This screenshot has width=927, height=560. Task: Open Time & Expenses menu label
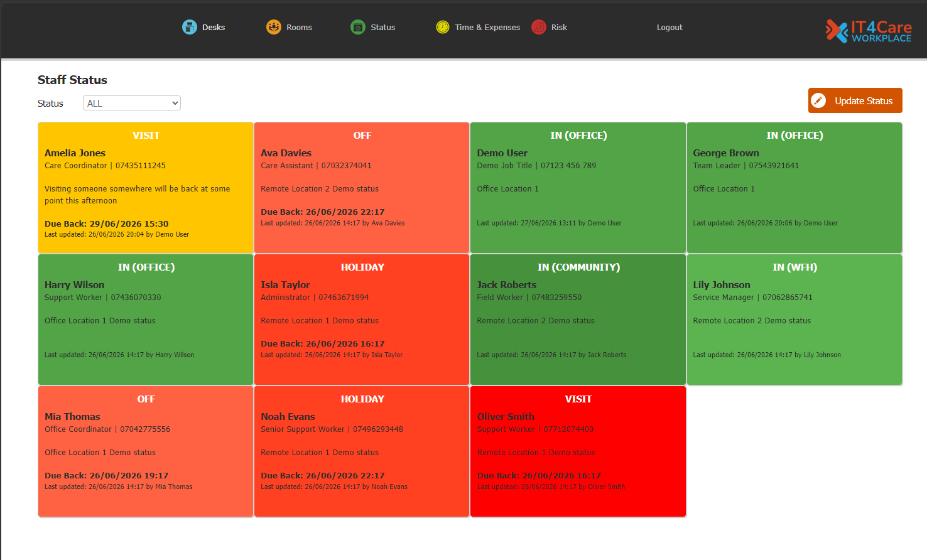point(487,28)
